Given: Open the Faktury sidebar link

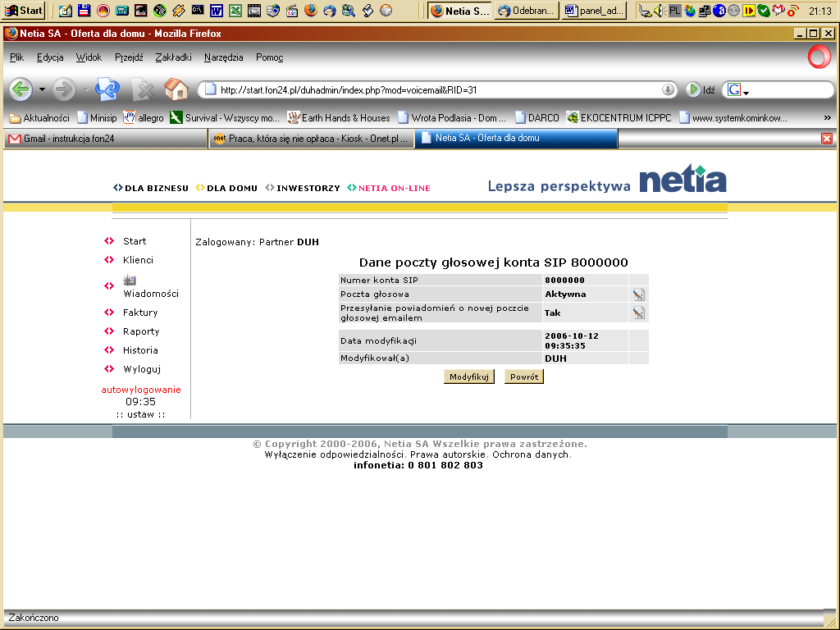Looking at the screenshot, I should (140, 313).
